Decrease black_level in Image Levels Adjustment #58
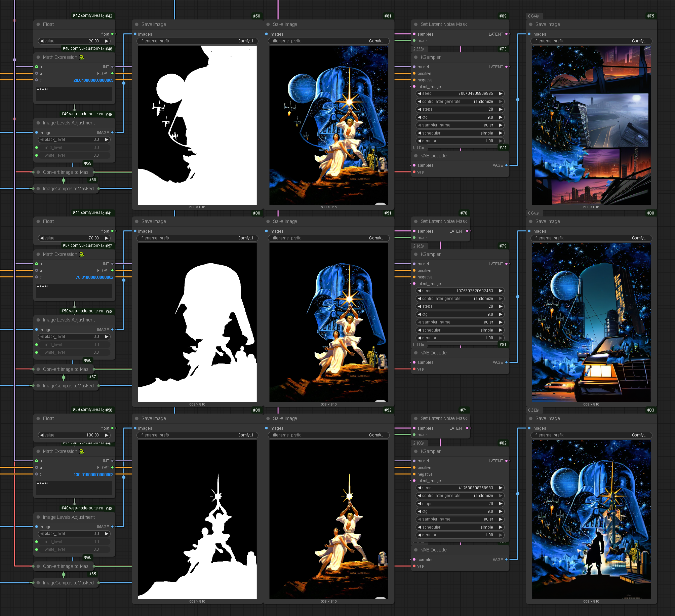The height and width of the screenshot is (616, 675). click(42, 337)
